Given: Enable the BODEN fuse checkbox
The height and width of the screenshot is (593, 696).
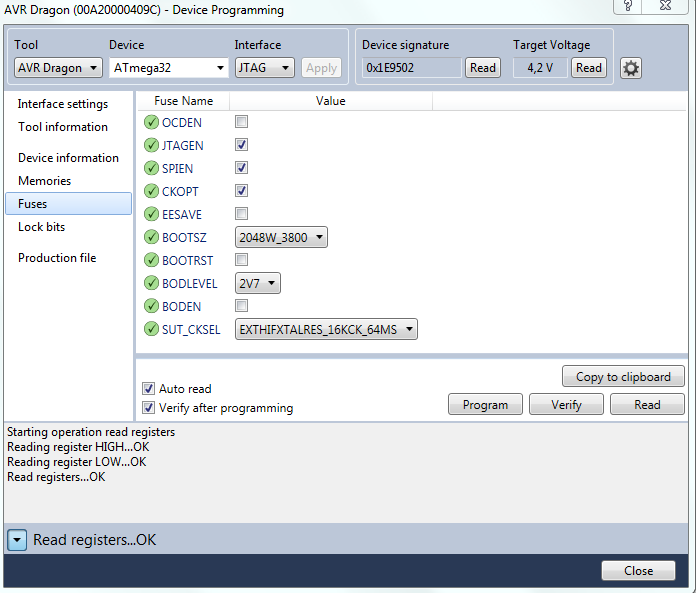Looking at the screenshot, I should click(x=241, y=306).
